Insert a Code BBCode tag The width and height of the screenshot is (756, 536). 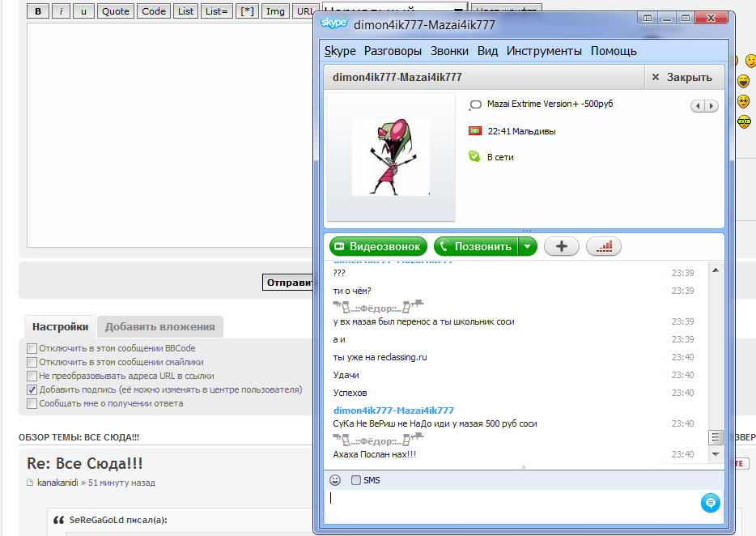[x=154, y=11]
